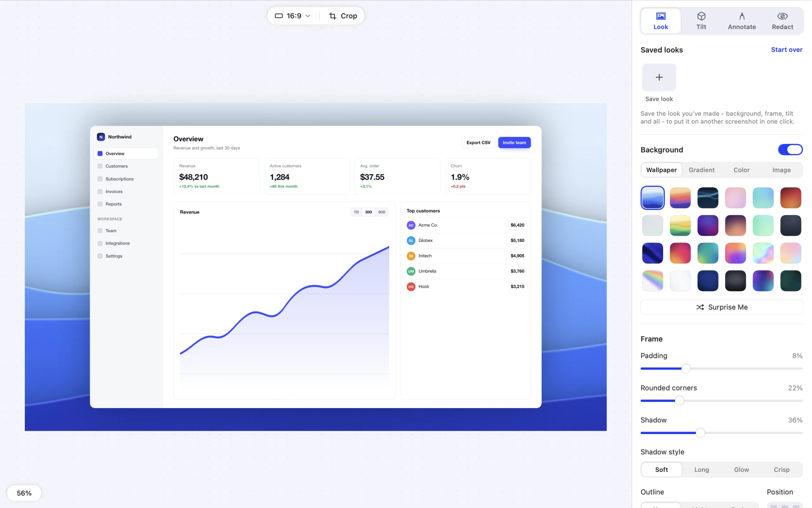Click the 1.9% churn value
Screen dimensions: 812x508
pos(460,177)
